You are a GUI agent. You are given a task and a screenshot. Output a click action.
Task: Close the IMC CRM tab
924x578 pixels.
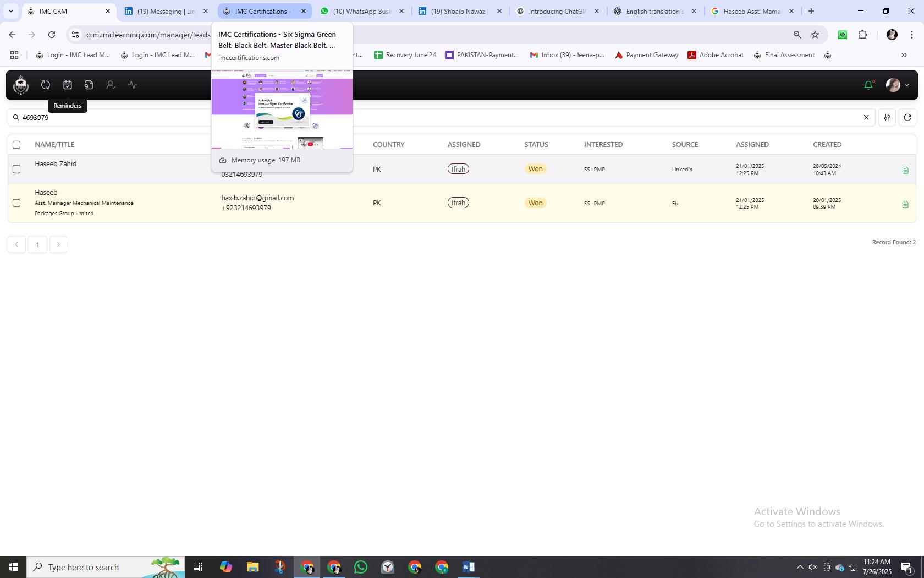coord(108,11)
